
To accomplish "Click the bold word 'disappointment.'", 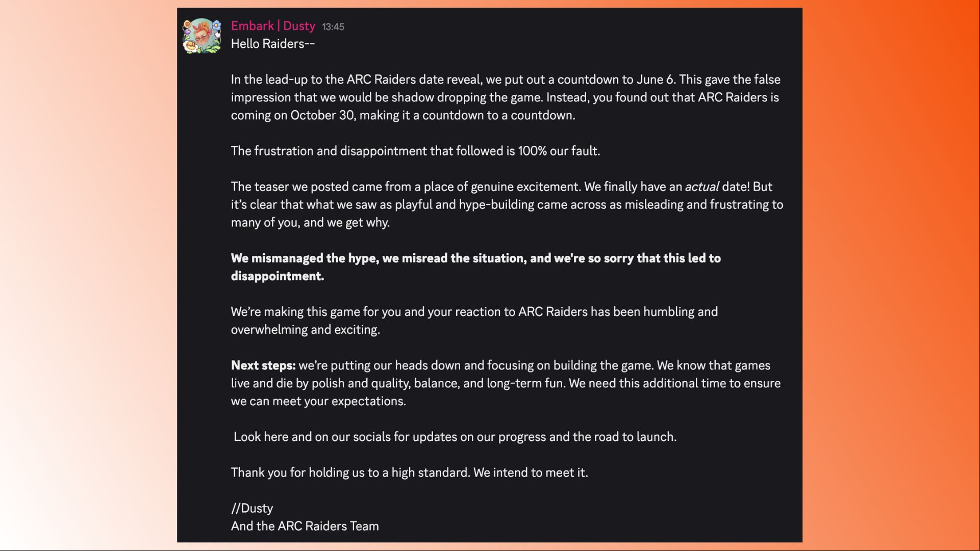I will click(278, 276).
